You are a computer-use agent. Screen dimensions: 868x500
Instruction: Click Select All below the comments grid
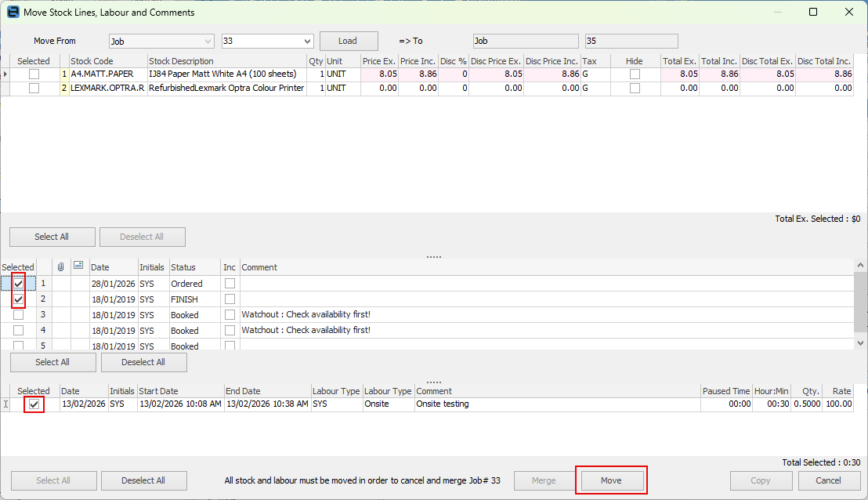click(52, 362)
